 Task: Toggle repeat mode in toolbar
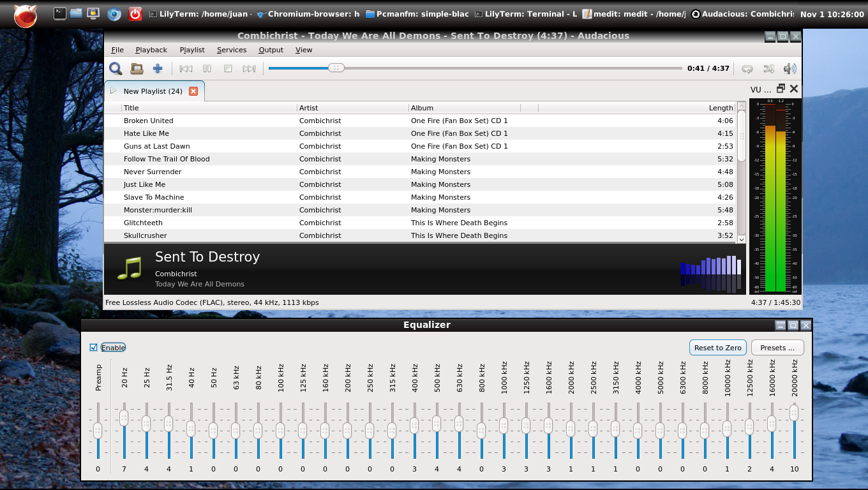click(x=747, y=69)
